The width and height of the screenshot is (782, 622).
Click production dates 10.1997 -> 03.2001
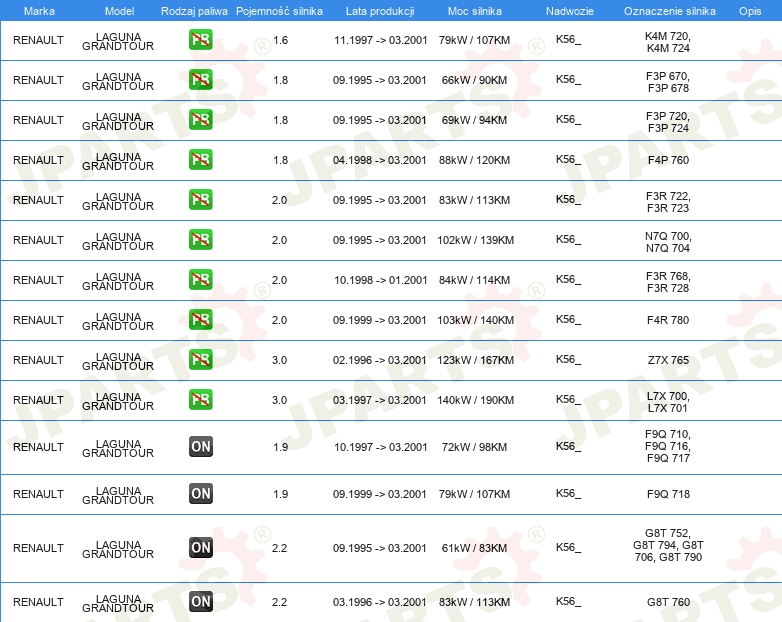pos(381,447)
